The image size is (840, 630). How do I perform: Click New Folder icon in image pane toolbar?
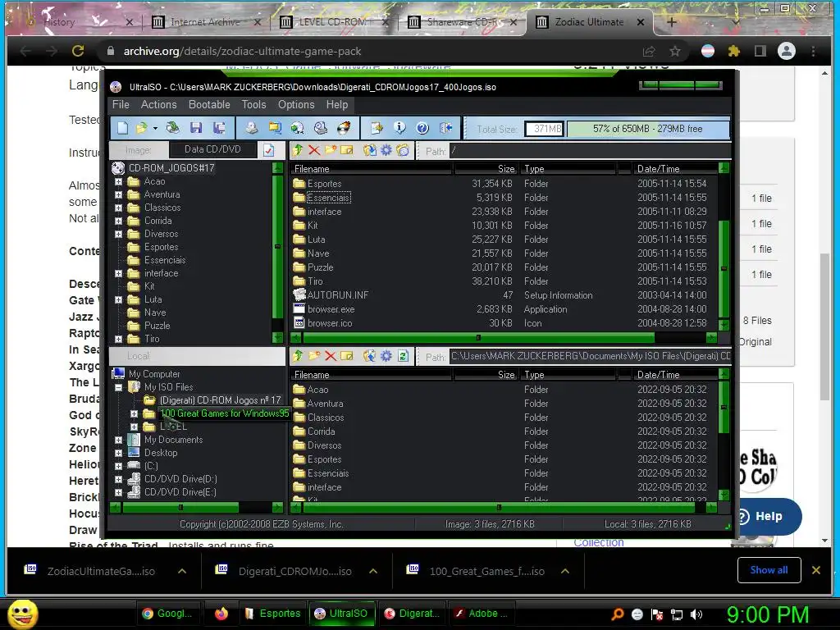pyautogui.click(x=331, y=151)
